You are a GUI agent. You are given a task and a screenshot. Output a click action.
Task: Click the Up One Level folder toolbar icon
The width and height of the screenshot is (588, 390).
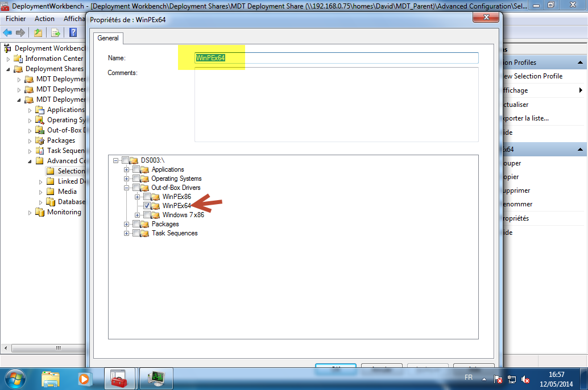(x=38, y=32)
